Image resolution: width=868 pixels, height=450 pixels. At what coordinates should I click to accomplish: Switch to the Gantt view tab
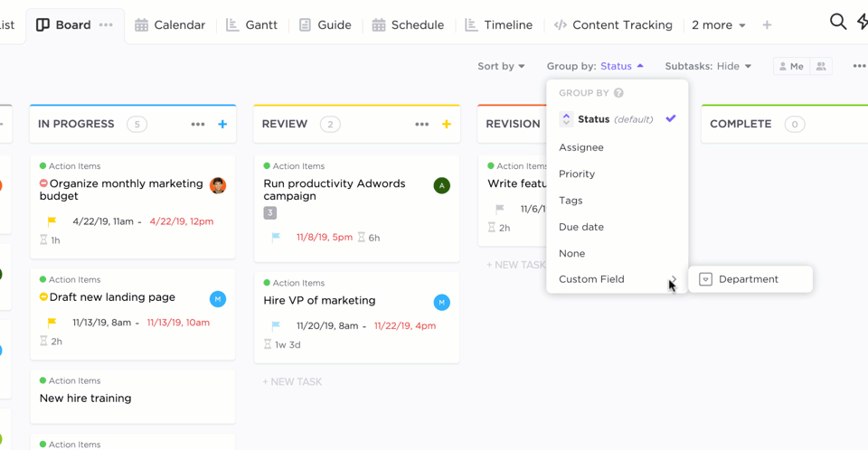coord(252,25)
